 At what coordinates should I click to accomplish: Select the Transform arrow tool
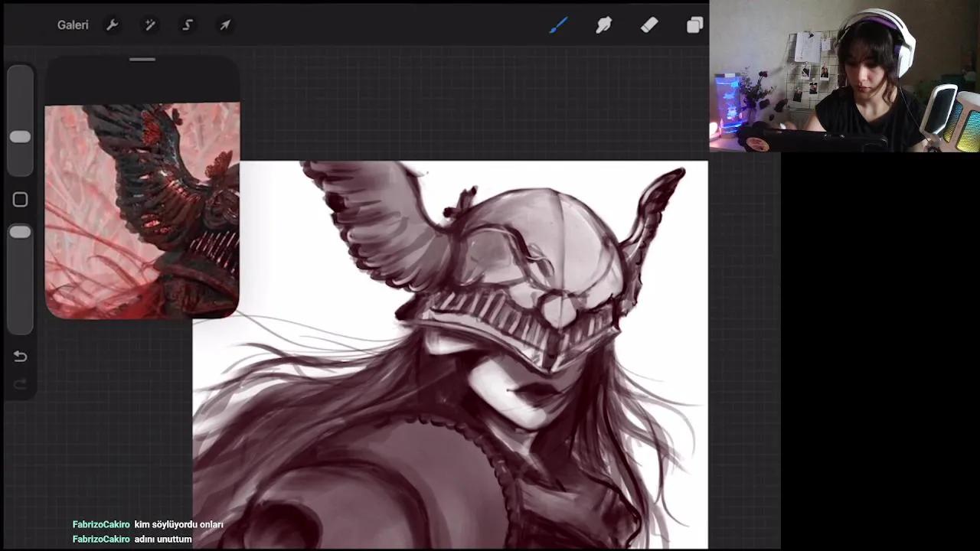pyautogui.click(x=224, y=24)
